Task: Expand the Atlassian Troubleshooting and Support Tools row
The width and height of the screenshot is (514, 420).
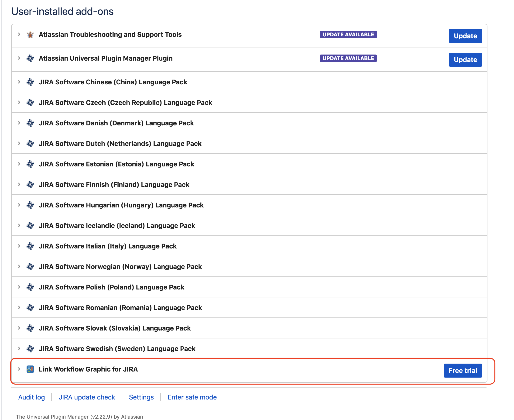Action: (x=19, y=34)
